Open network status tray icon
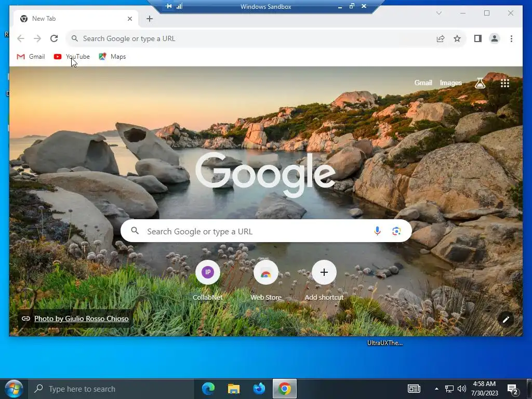This screenshot has height=399, width=532. pyautogui.click(x=449, y=389)
